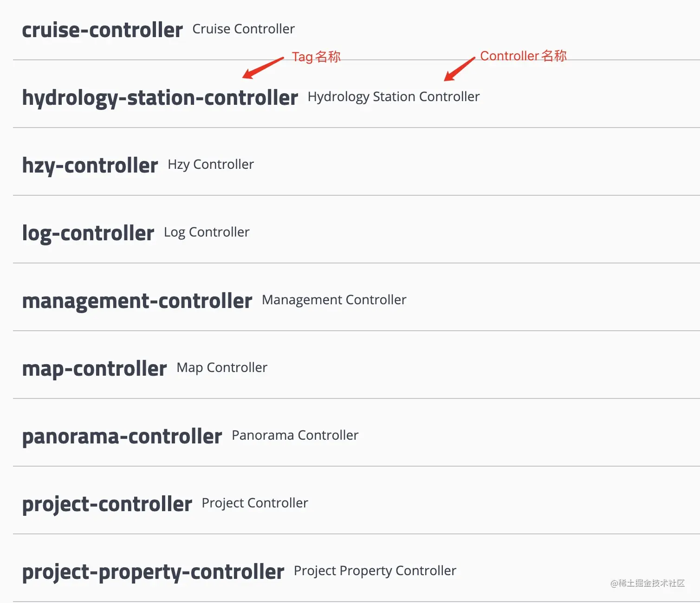Click the "Project Property Controller" description text
The height and width of the screenshot is (603, 700).
[x=375, y=571]
